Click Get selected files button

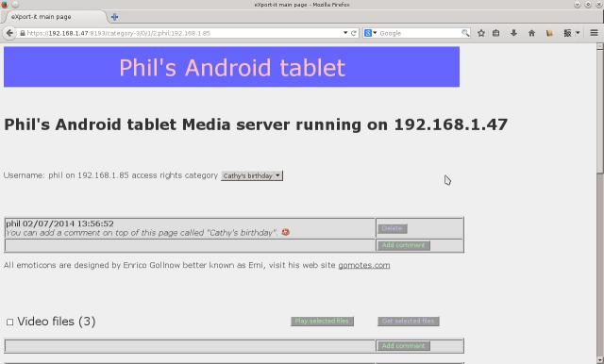(x=409, y=322)
